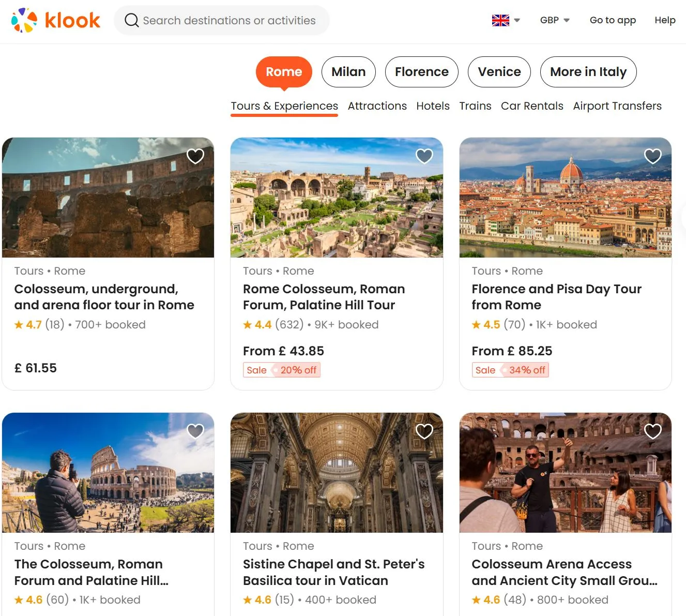Toggle wishlist heart on Roman Forum Tour
The image size is (686, 616).
(x=424, y=156)
